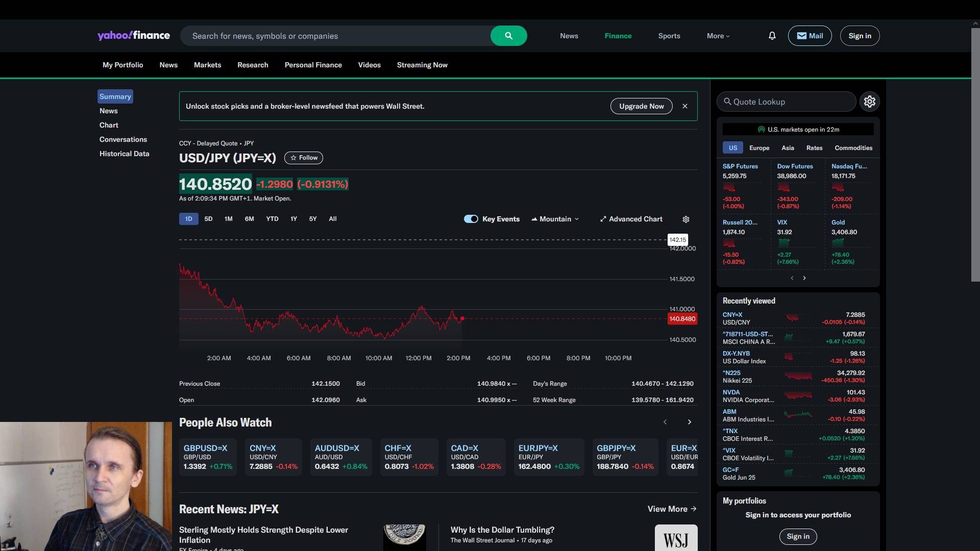Open the Historical Data section

coord(124,154)
